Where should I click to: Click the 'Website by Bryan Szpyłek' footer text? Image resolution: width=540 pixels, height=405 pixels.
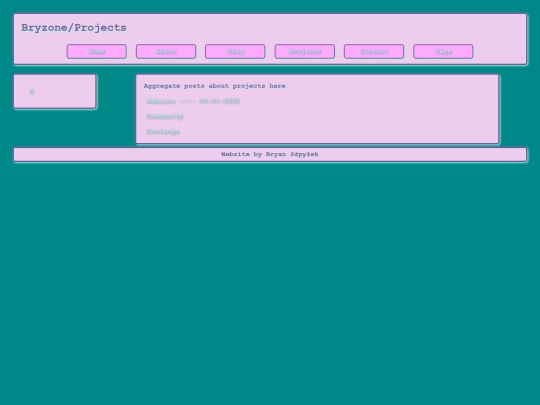(270, 154)
